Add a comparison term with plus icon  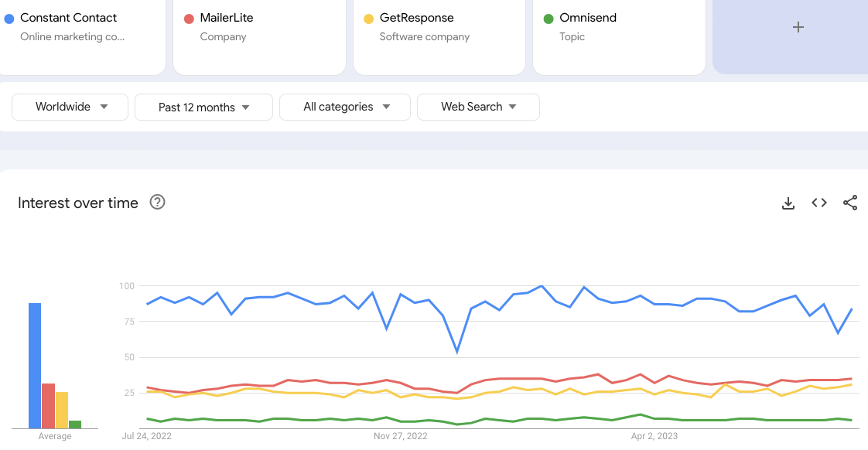798,28
